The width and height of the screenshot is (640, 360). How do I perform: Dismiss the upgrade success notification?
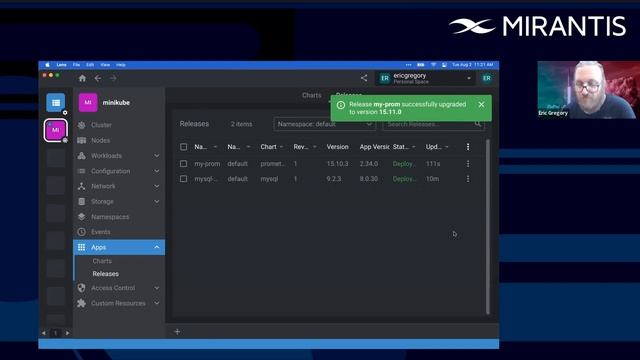(481, 104)
